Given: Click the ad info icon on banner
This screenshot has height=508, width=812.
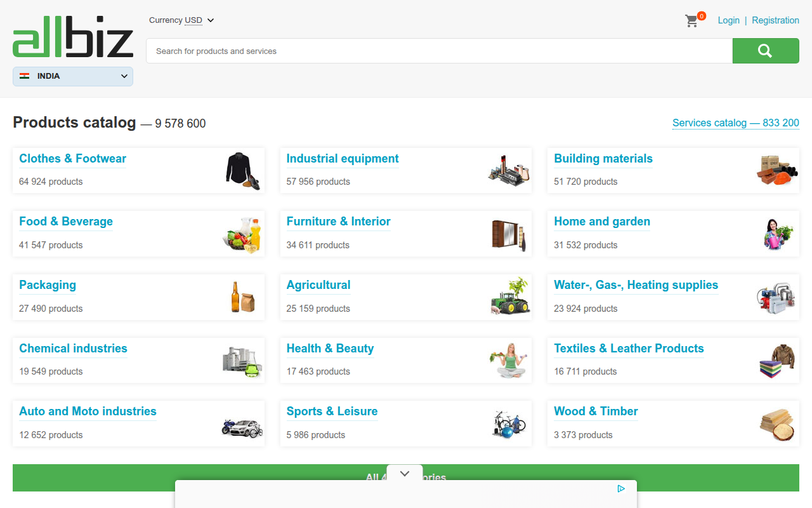Looking at the screenshot, I should pos(621,488).
